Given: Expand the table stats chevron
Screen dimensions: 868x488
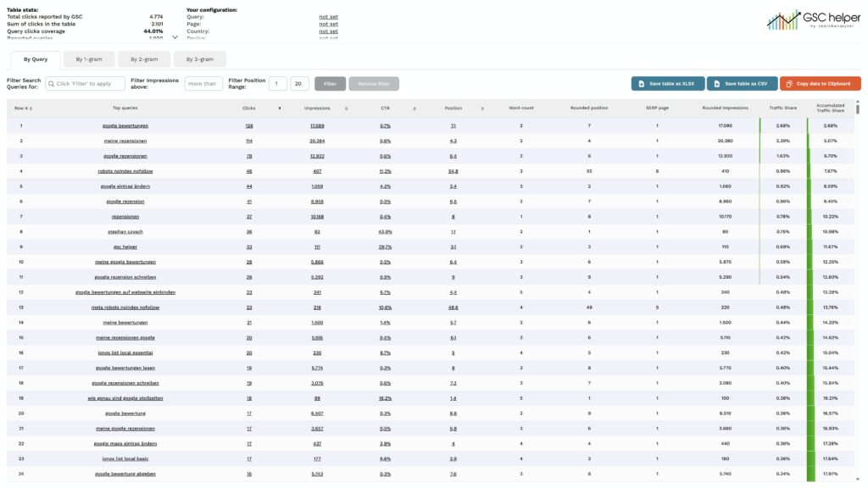Looking at the screenshot, I should pyautogui.click(x=175, y=37).
